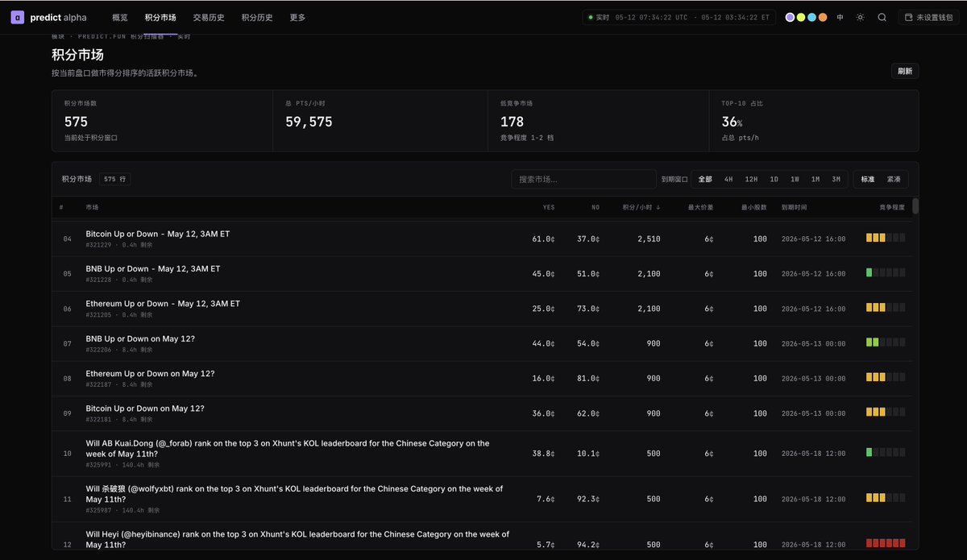Focus the 搜索市场 search field
Screen dimensions: 967x560
click(x=583, y=179)
